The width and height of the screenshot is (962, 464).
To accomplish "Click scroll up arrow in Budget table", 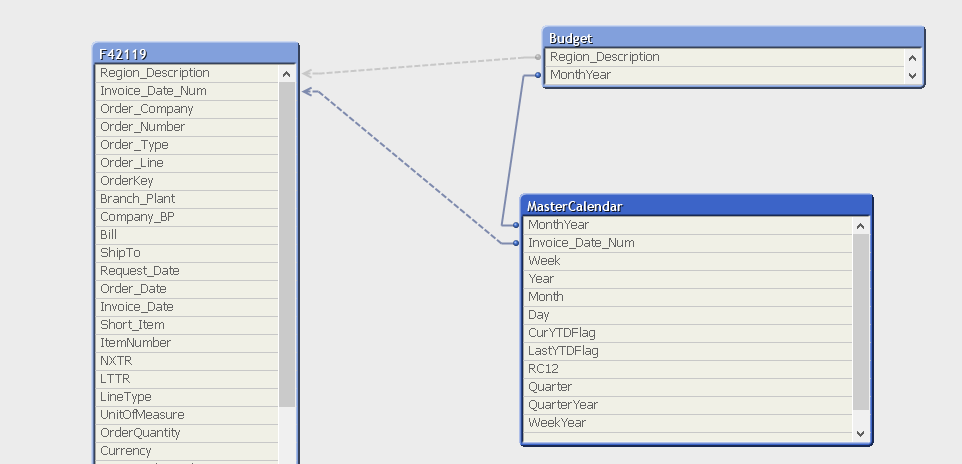I will coord(912,58).
